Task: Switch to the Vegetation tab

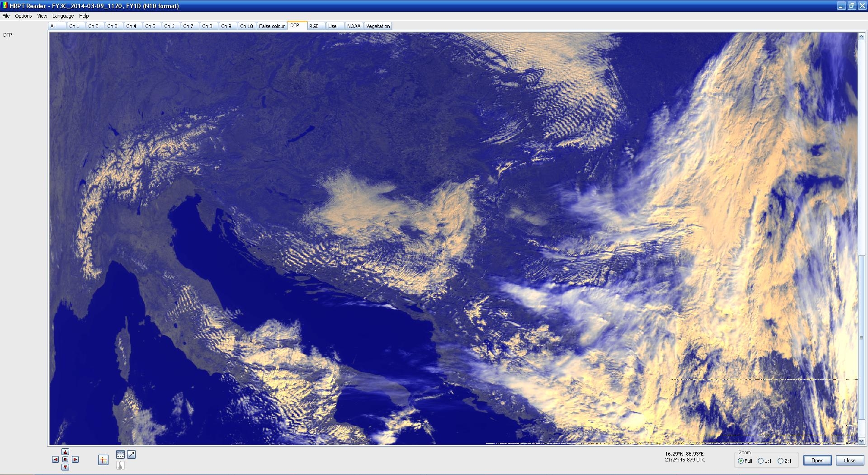Action: coord(378,26)
